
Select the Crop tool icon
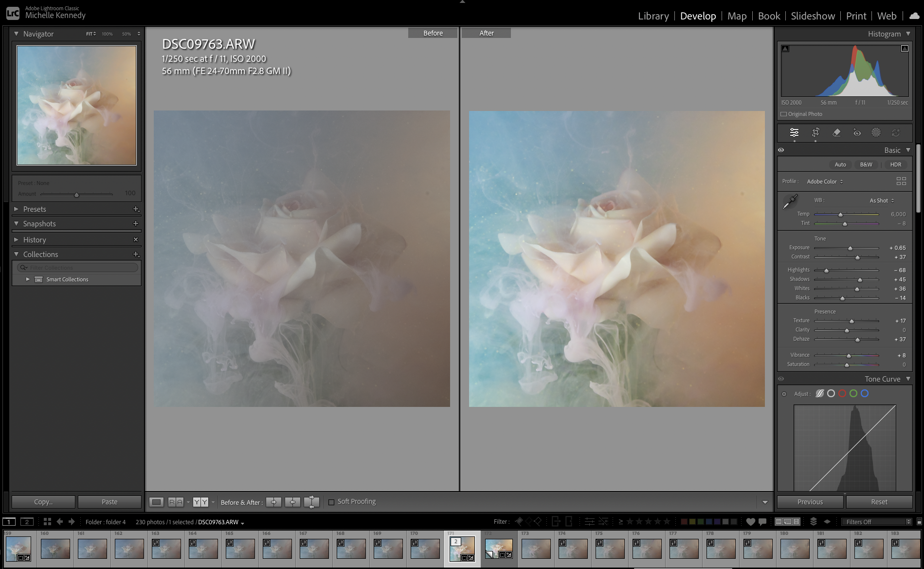point(815,132)
